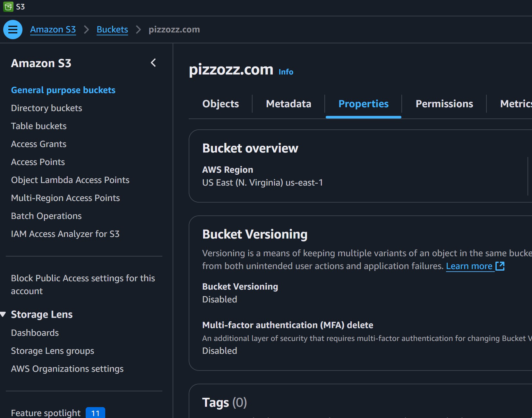Click the Info link next to pizzozz.com
The width and height of the screenshot is (532, 418).
pos(286,72)
